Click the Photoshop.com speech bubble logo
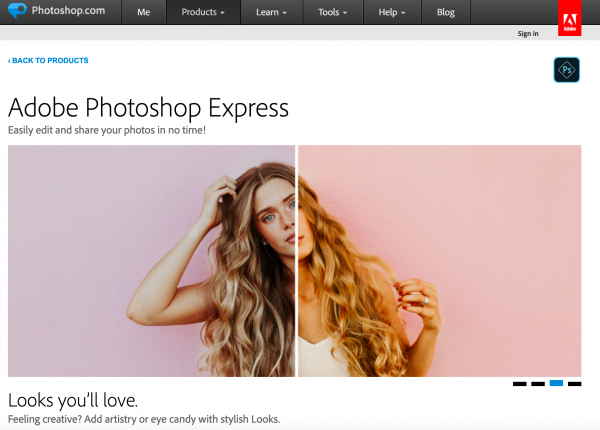The image size is (600, 430). (x=17, y=10)
